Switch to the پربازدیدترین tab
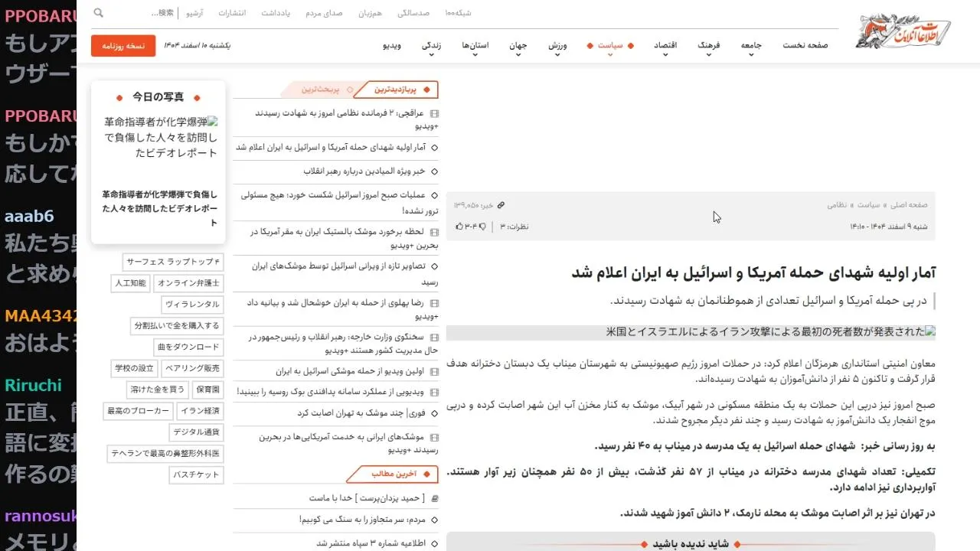Image resolution: width=980 pixels, height=551 pixels. click(395, 90)
